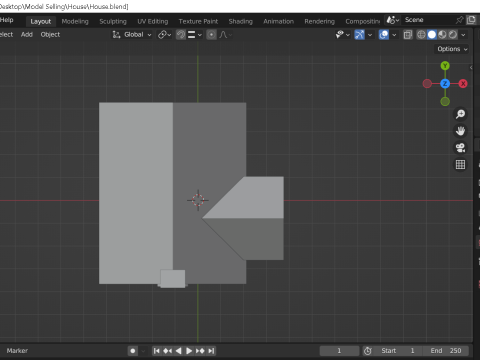Switch to Modeling workspace tab
This screenshot has width=480, height=360.
pos(75,21)
